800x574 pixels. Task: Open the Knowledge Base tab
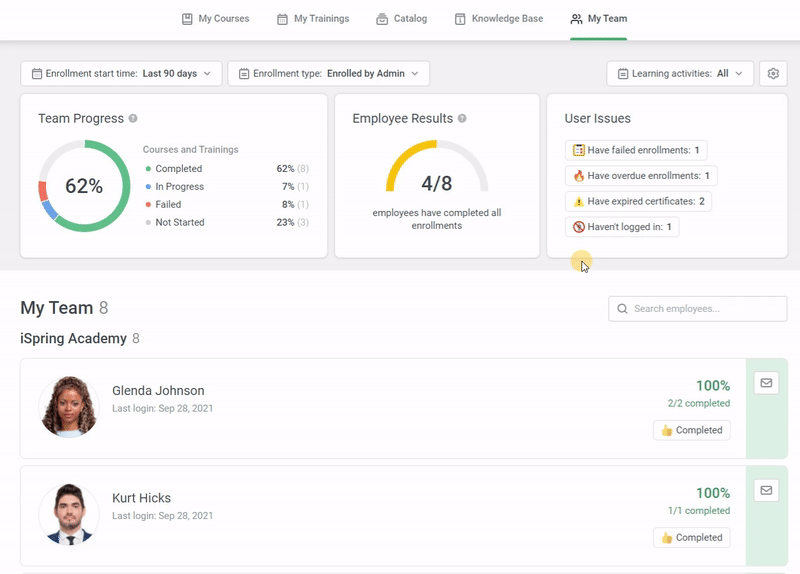click(x=498, y=19)
